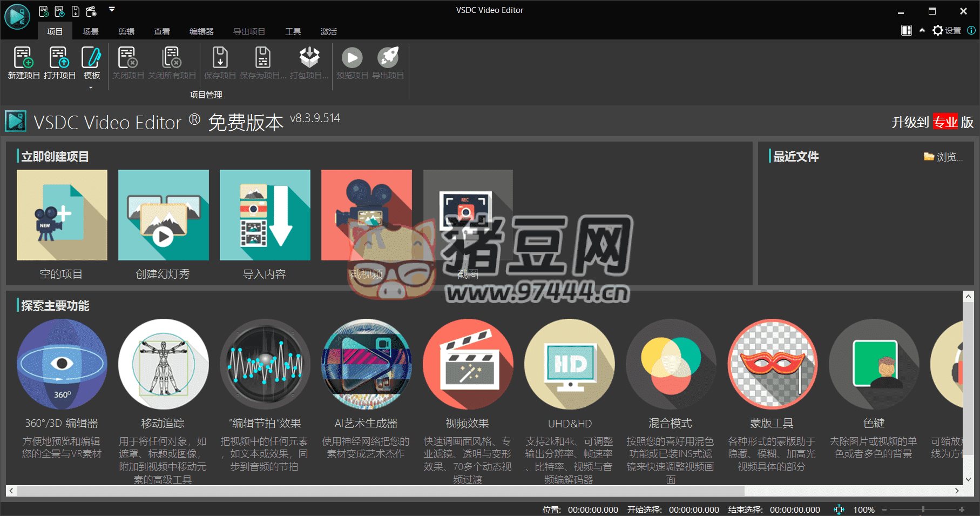
Task: Open the Tools (工具) ribbon tab
Action: point(293,31)
